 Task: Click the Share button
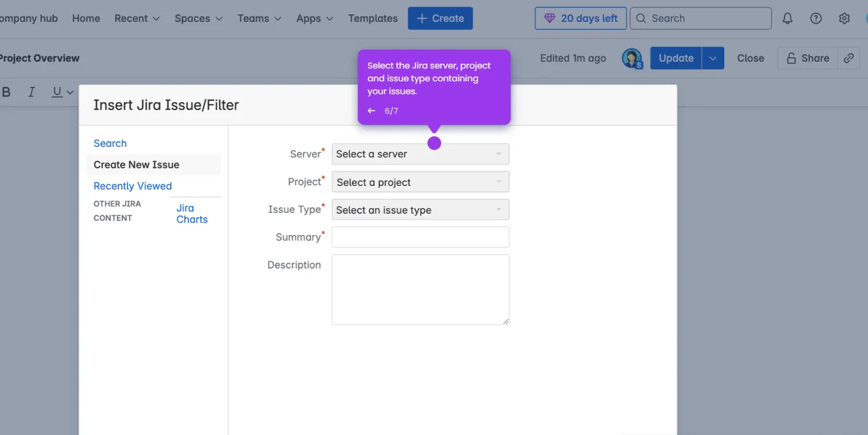point(807,58)
